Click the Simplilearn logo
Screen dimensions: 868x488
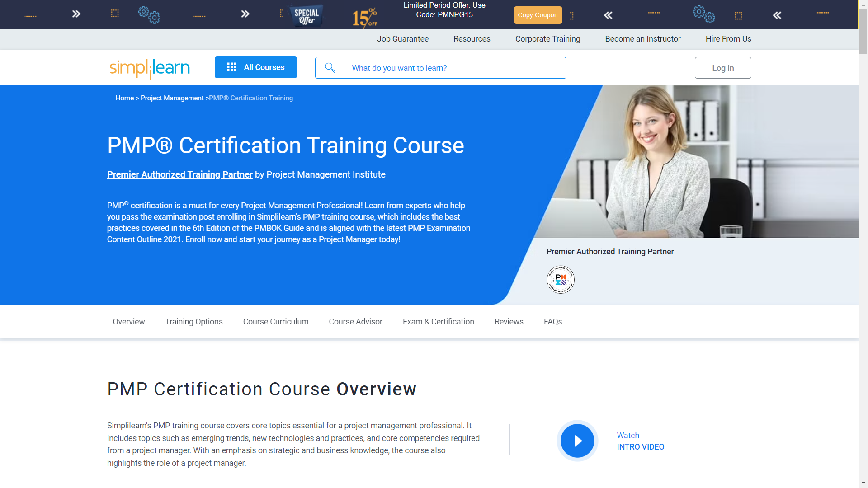point(149,68)
